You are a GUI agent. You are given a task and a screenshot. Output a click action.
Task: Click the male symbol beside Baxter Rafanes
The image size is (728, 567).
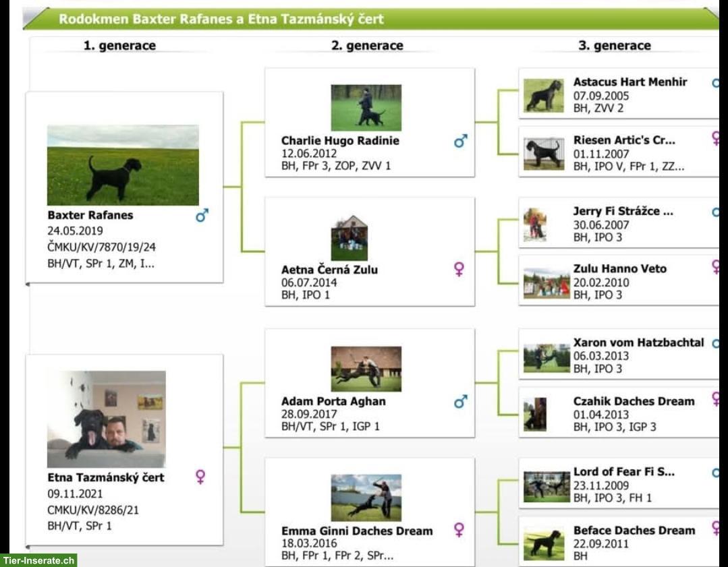[202, 216]
